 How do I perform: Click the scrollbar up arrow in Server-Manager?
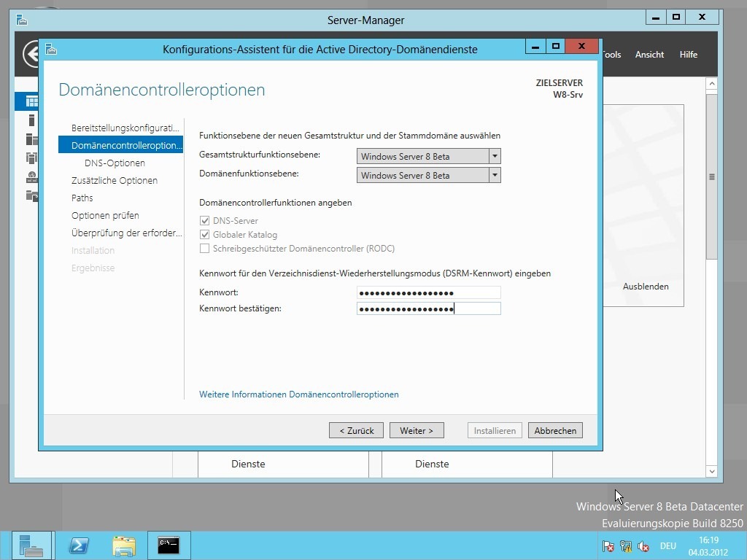pos(712,84)
